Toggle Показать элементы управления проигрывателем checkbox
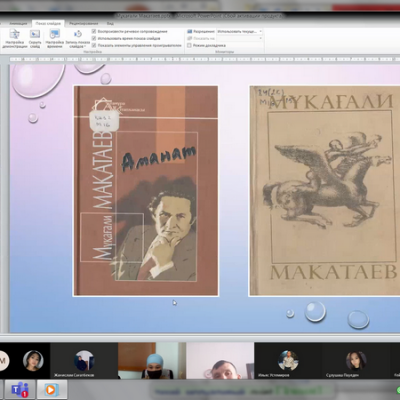400x400 pixels. (94, 45)
